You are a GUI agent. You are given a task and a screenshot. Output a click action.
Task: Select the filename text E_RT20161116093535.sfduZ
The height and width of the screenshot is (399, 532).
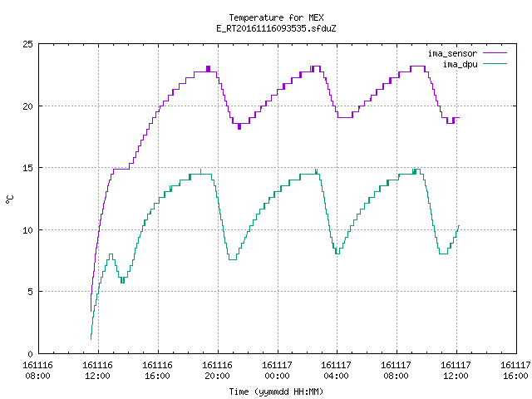[276, 28]
